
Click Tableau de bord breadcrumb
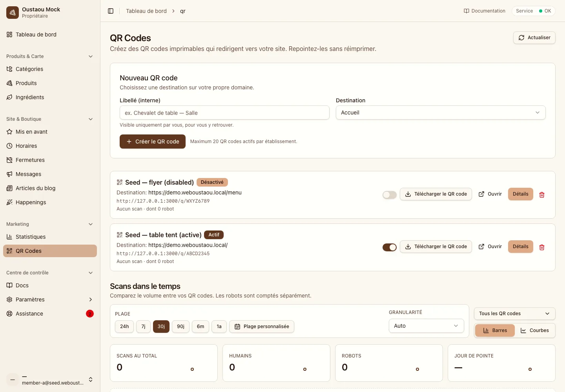[146, 11]
